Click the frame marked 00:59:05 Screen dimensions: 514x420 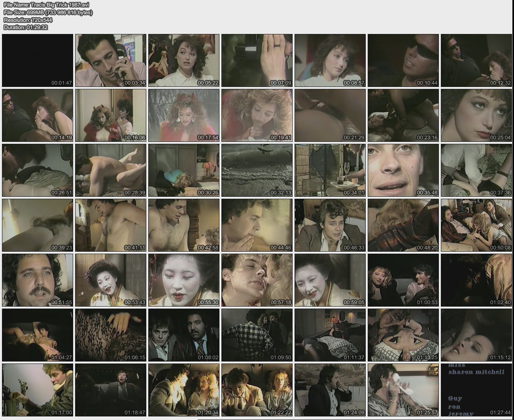click(x=330, y=280)
